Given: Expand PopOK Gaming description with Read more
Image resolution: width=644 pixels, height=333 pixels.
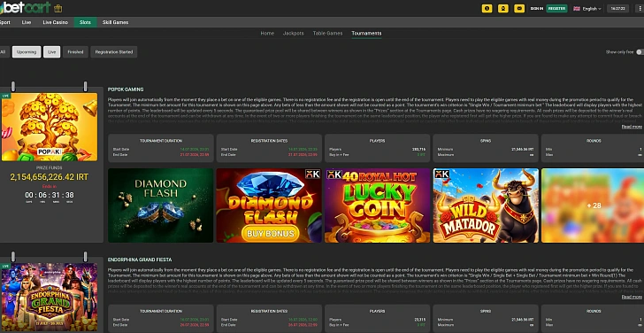Looking at the screenshot, I should pyautogui.click(x=632, y=127).
